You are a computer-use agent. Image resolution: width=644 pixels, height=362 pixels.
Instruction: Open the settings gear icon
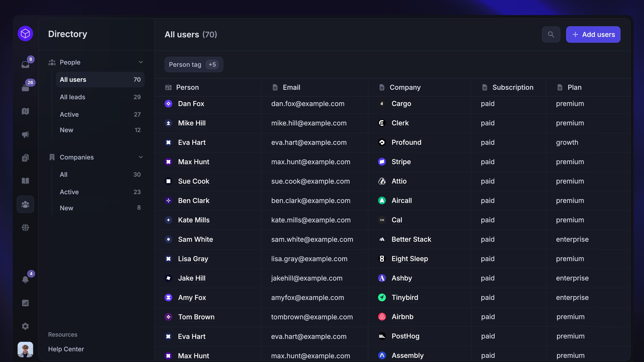click(25, 326)
